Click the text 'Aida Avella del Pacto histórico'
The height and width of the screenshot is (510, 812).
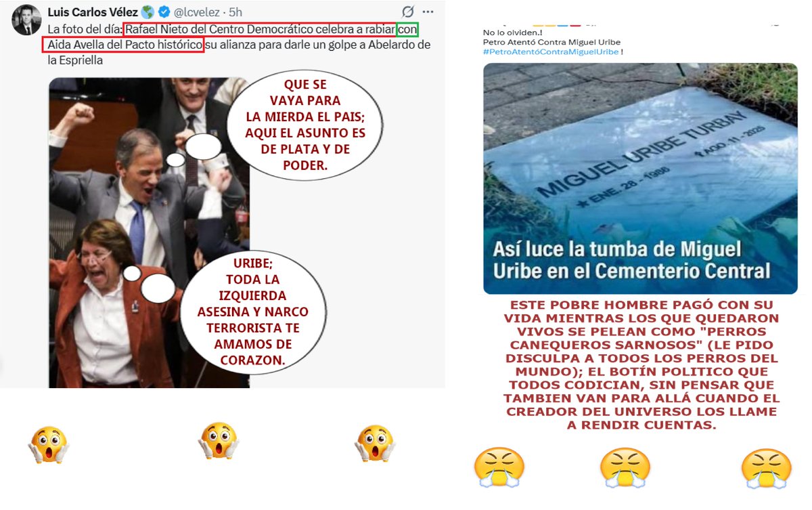pyautogui.click(x=125, y=45)
